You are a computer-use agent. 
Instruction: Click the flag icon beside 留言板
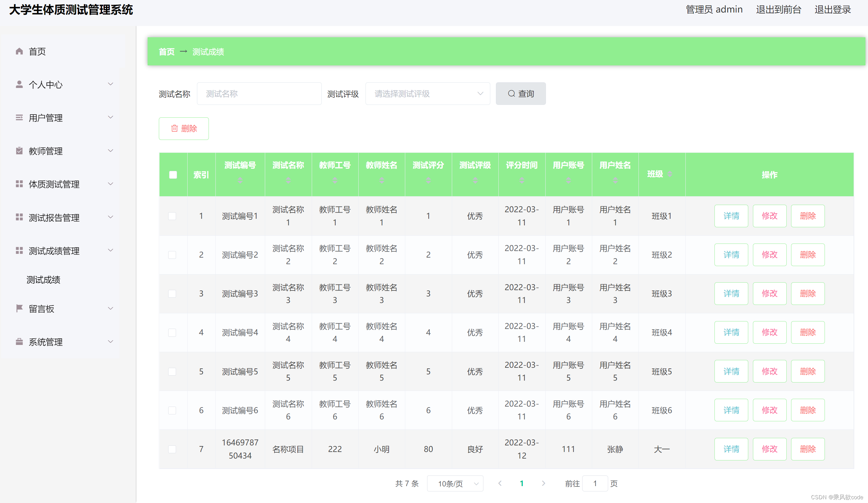[x=19, y=309]
